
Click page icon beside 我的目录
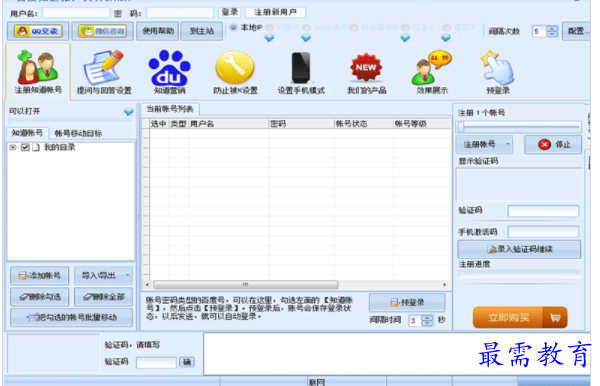(x=36, y=147)
